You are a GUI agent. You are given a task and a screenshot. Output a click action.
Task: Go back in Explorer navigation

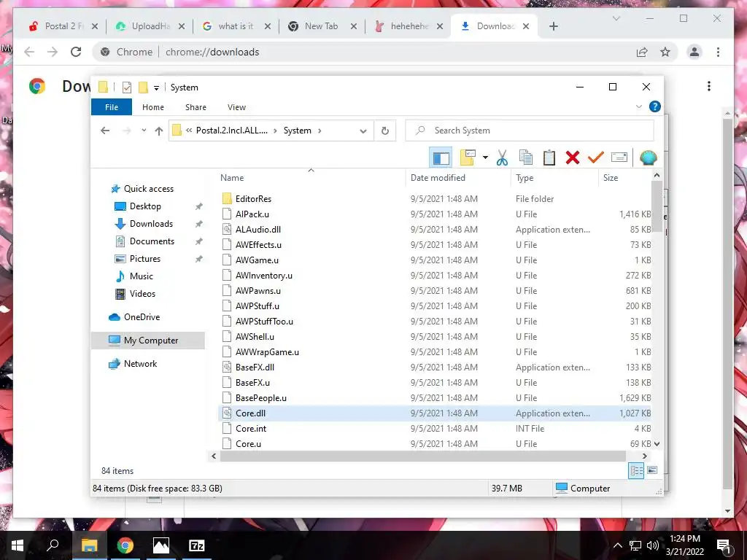[x=105, y=131]
